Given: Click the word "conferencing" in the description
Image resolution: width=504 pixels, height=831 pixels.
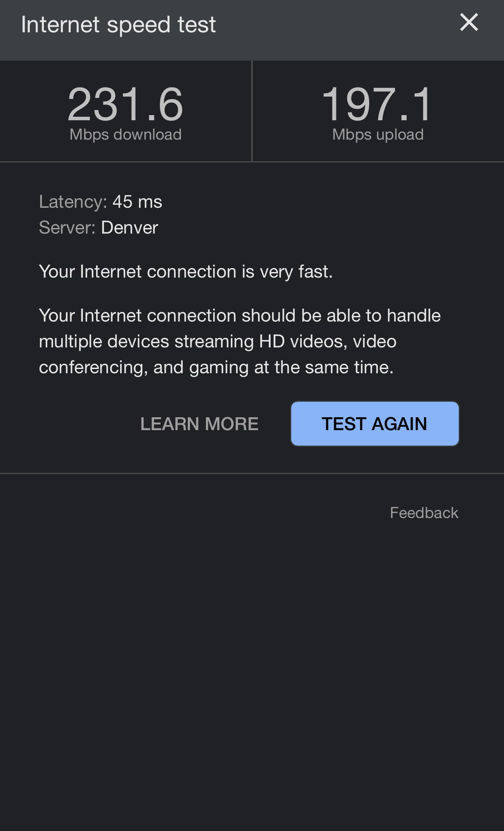Looking at the screenshot, I should (x=93, y=368).
